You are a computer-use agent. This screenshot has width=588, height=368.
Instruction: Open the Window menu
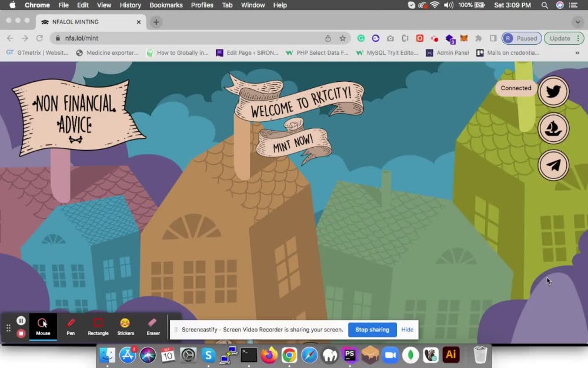[x=253, y=5]
